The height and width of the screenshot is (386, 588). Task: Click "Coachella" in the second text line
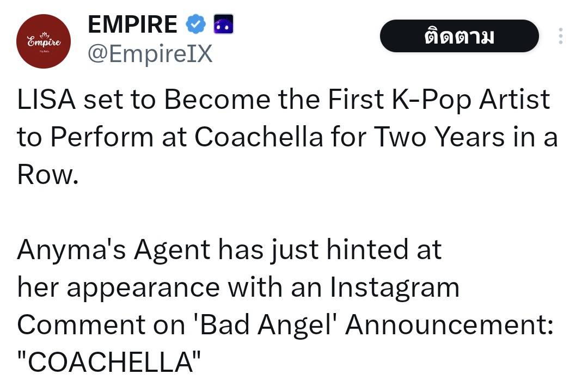click(259, 138)
